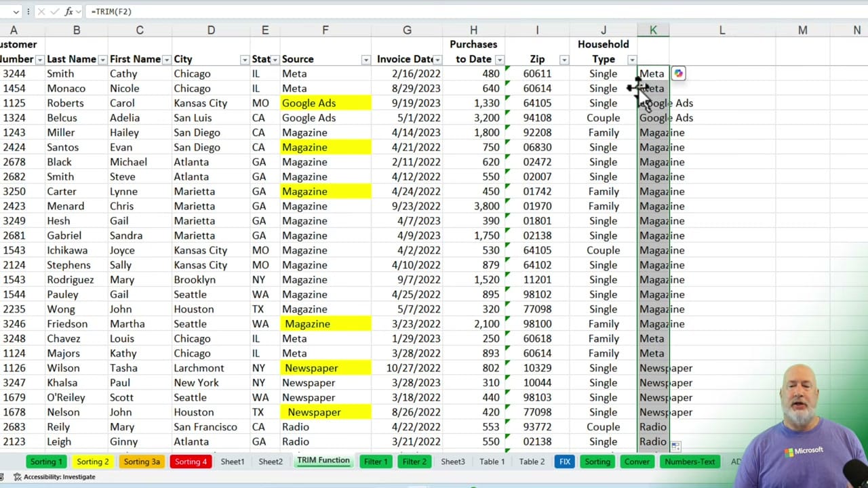Click the More options ellipsis beside Name Box
The width and height of the screenshot is (868, 488).
tap(28, 11)
